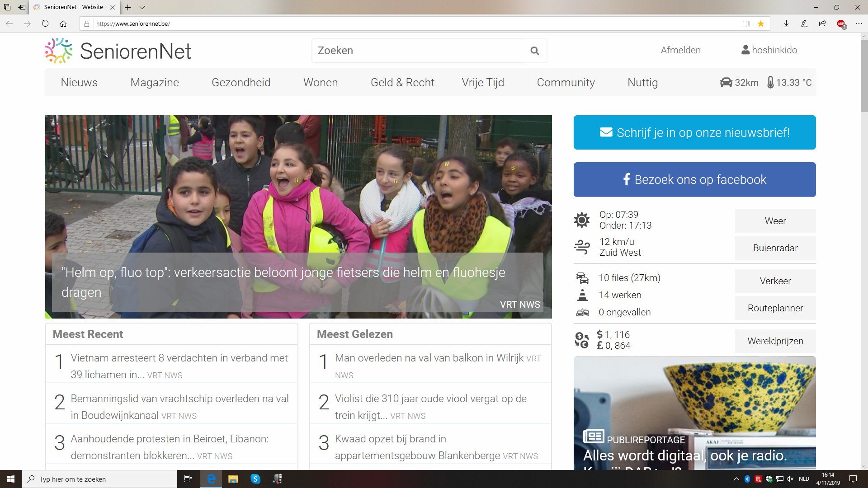Click the Buienradar button

click(x=775, y=248)
